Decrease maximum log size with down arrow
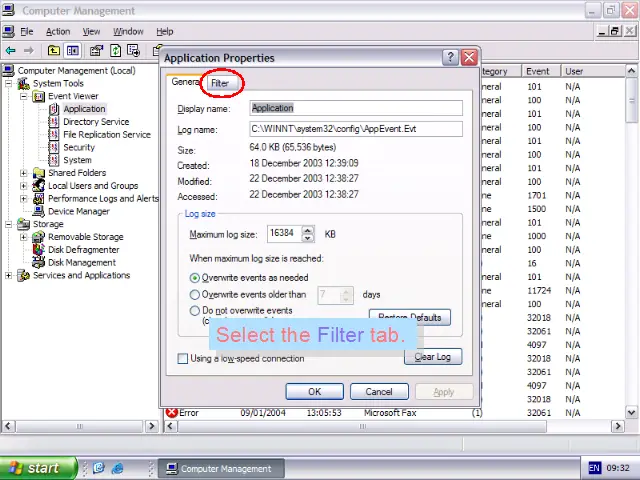This screenshot has height=480, width=640. (x=308, y=238)
